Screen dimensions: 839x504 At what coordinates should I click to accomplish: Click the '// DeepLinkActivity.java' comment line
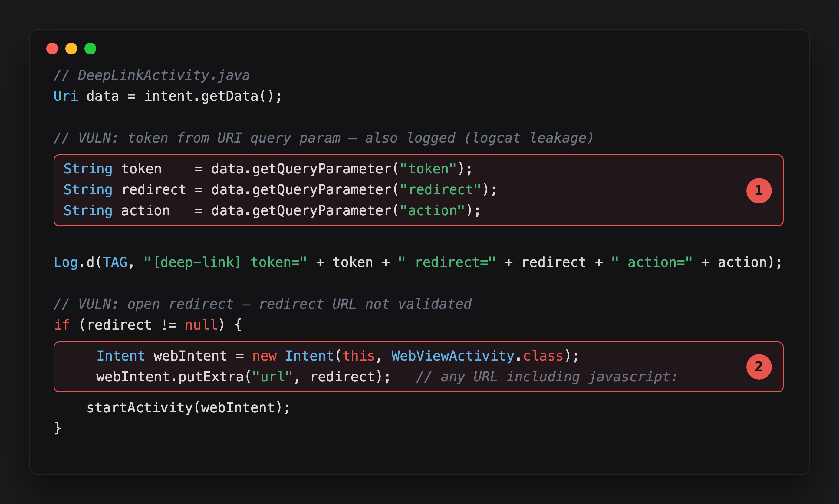[152, 75]
